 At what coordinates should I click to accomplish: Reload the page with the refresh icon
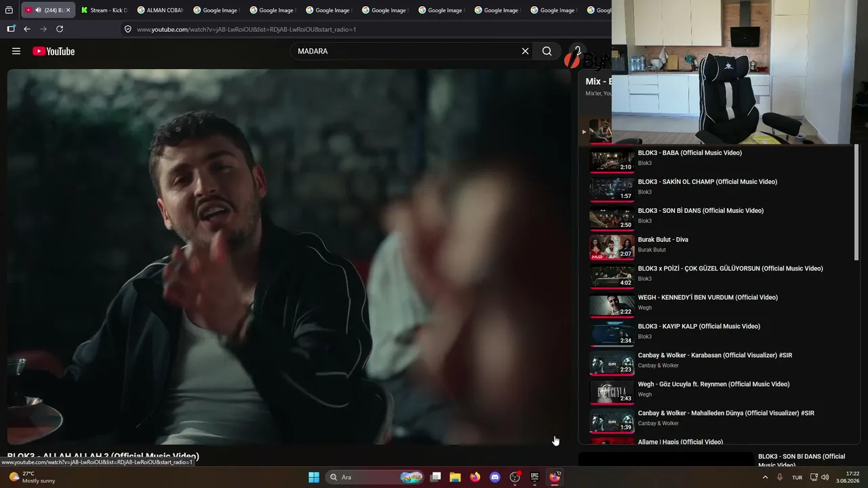[x=60, y=29]
